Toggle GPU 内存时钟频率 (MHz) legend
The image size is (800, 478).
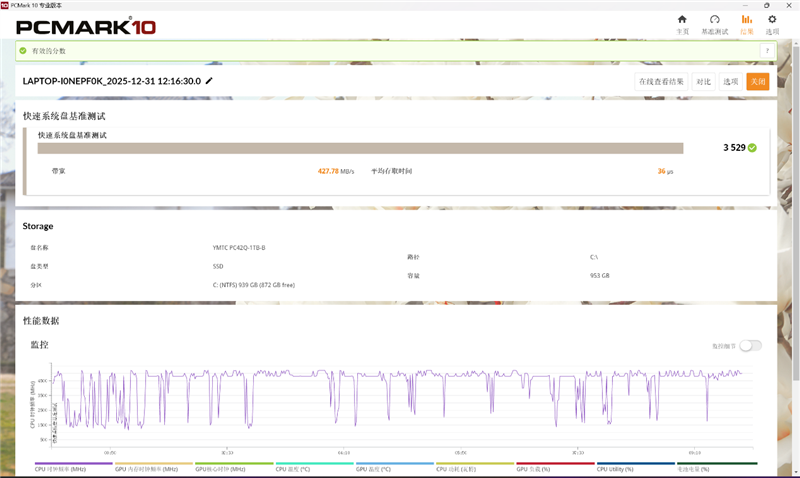[x=154, y=467]
